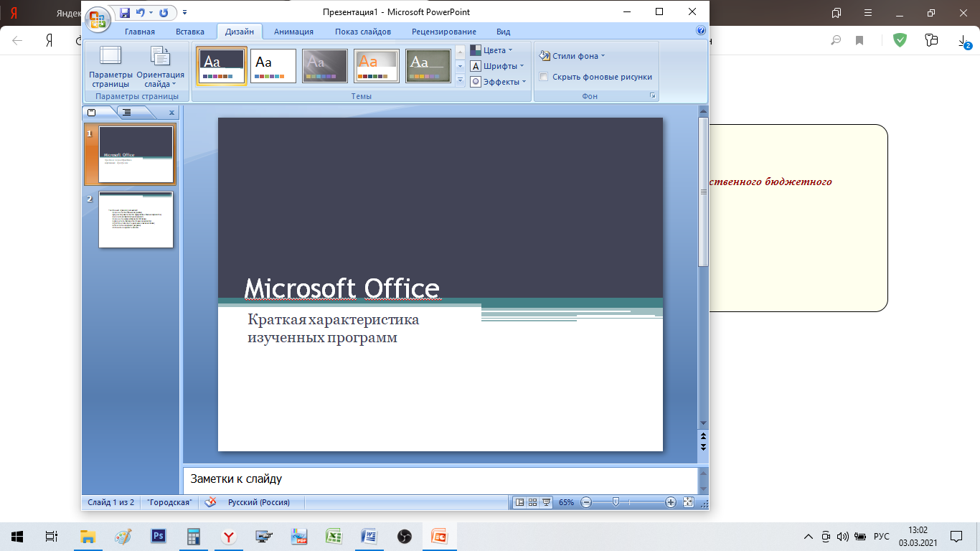This screenshot has height=551, width=980.
Task: Open the Цвета theme colors dropdown
Action: point(492,50)
